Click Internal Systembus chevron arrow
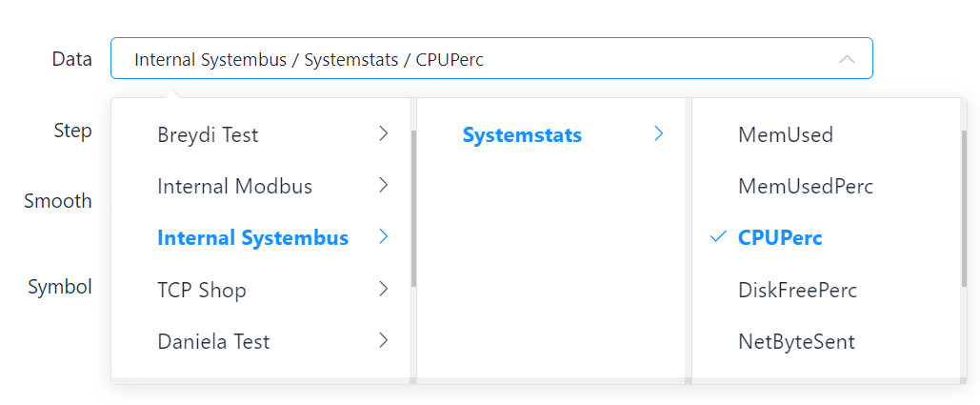The height and width of the screenshot is (405, 980). (x=383, y=237)
